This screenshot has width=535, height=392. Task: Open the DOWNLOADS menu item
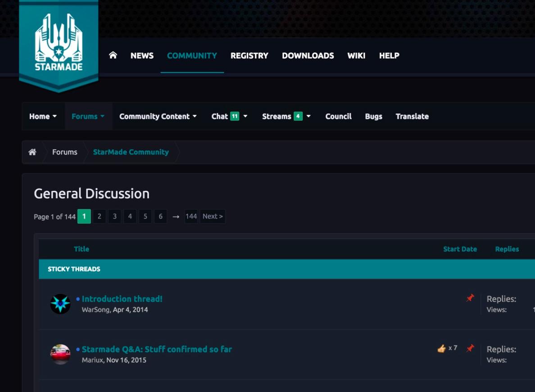click(x=308, y=55)
